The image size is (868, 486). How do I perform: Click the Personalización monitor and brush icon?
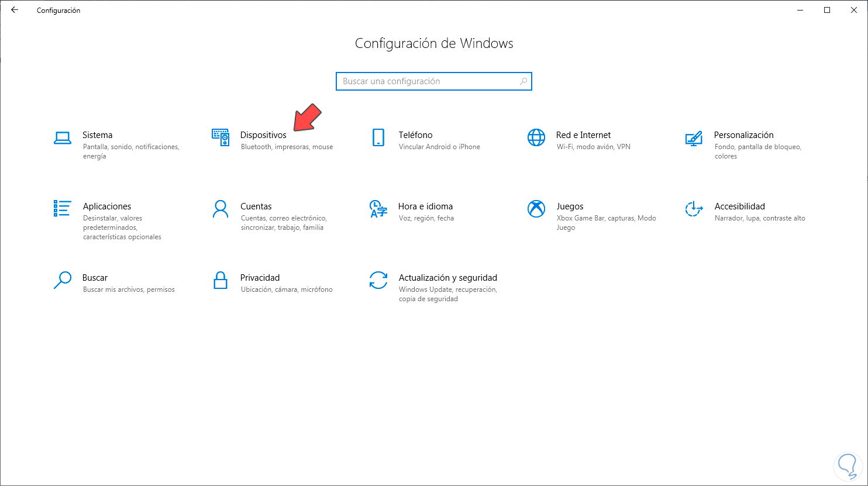point(694,138)
